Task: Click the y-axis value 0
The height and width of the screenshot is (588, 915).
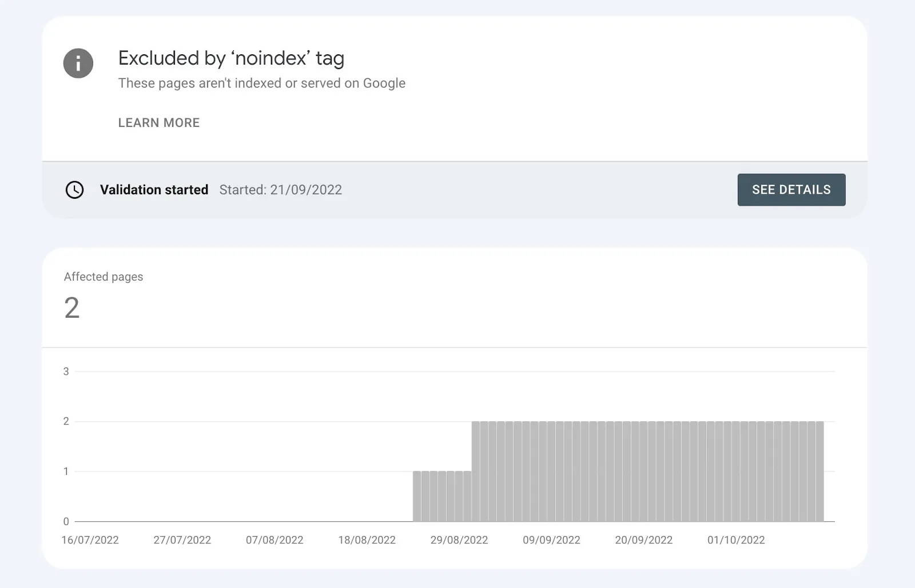Action: point(65,521)
